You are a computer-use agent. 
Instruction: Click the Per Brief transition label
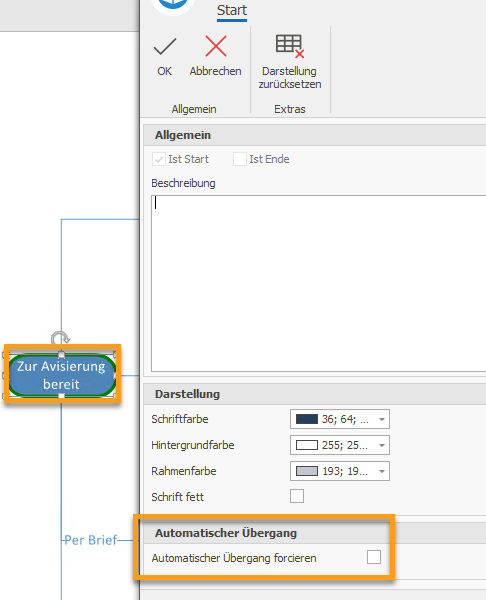tap(91, 540)
